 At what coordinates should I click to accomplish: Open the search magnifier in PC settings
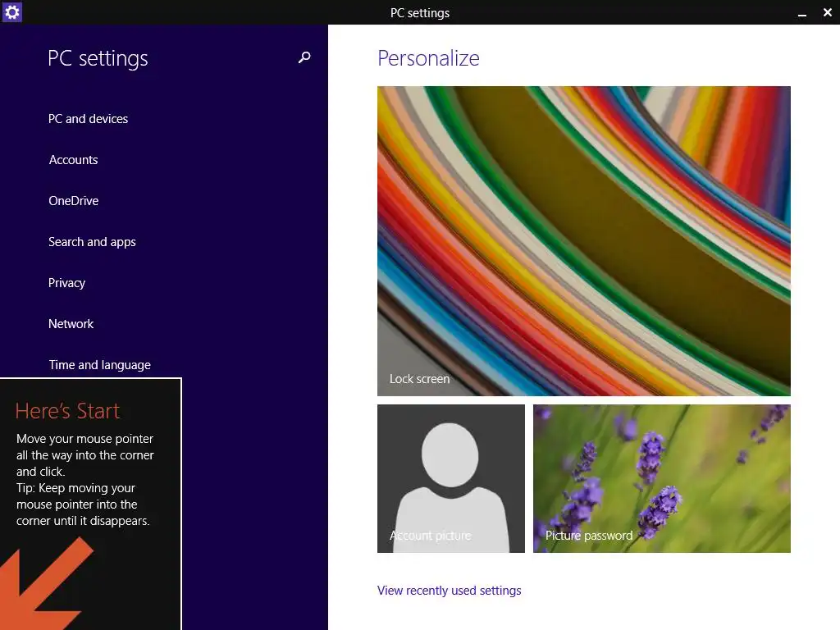pos(304,57)
